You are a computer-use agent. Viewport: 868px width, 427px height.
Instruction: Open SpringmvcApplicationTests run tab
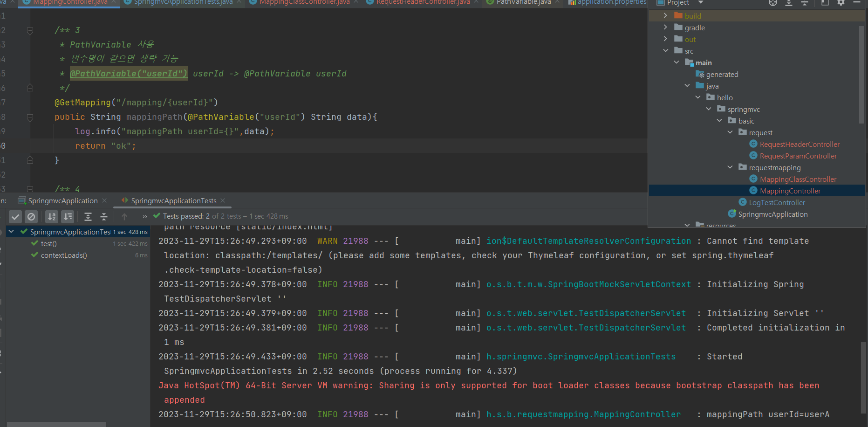click(x=174, y=201)
